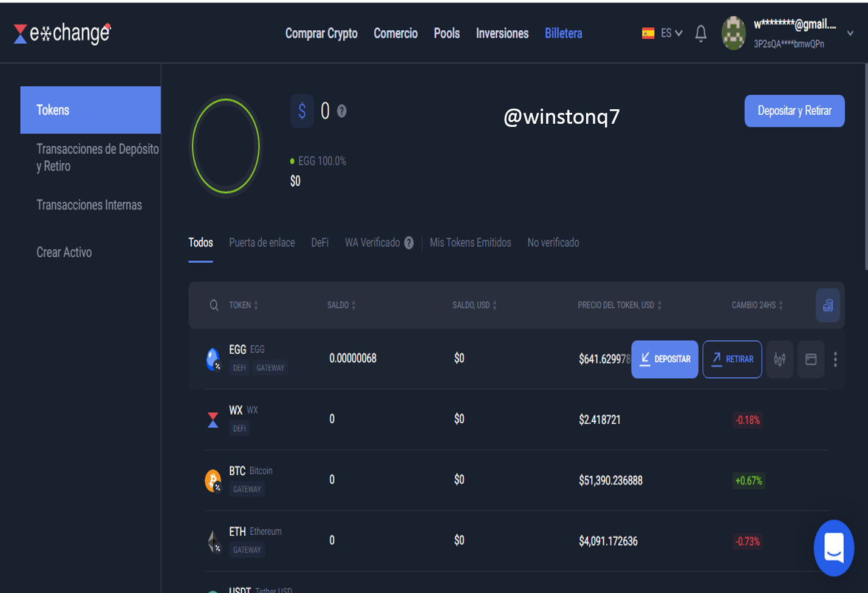This screenshot has width=868, height=593.
Task: Switch to the Todos tab
Action: tap(200, 243)
